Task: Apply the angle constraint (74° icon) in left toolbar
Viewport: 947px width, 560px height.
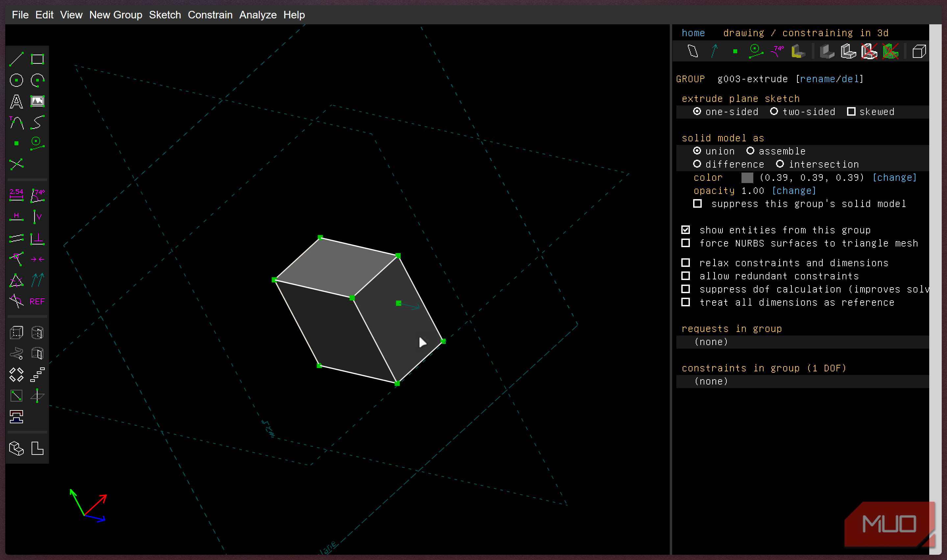Action: [x=37, y=195]
